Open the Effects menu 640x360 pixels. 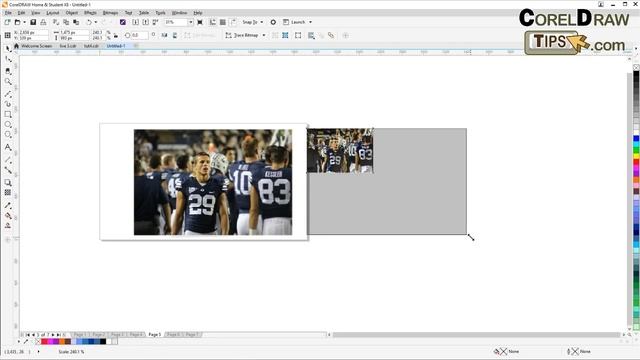pyautogui.click(x=90, y=13)
